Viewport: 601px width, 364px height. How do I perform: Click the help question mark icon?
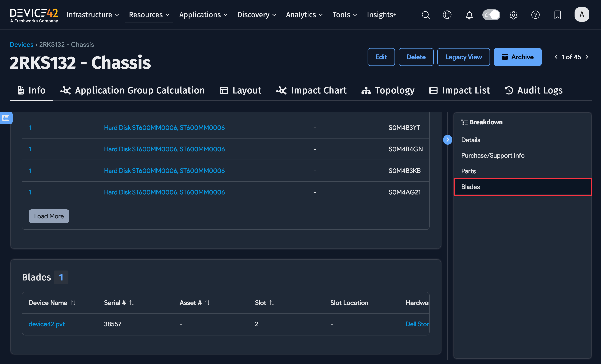click(x=535, y=15)
